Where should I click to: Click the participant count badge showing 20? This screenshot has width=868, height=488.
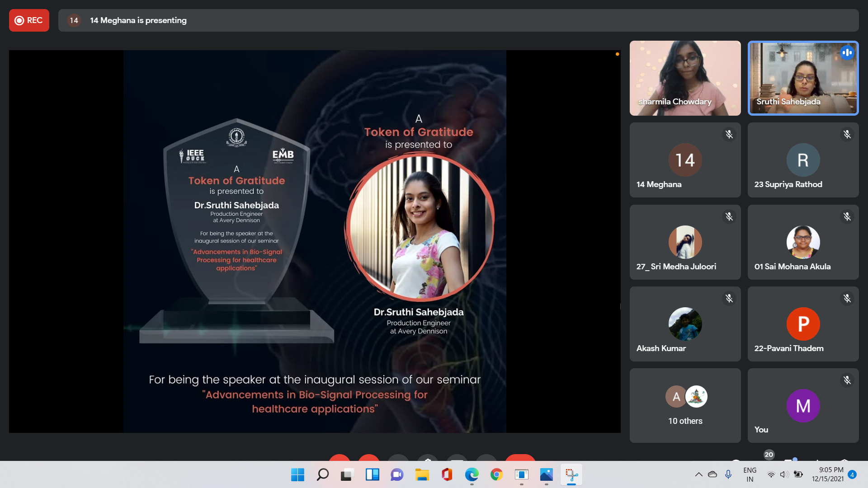coord(769,455)
